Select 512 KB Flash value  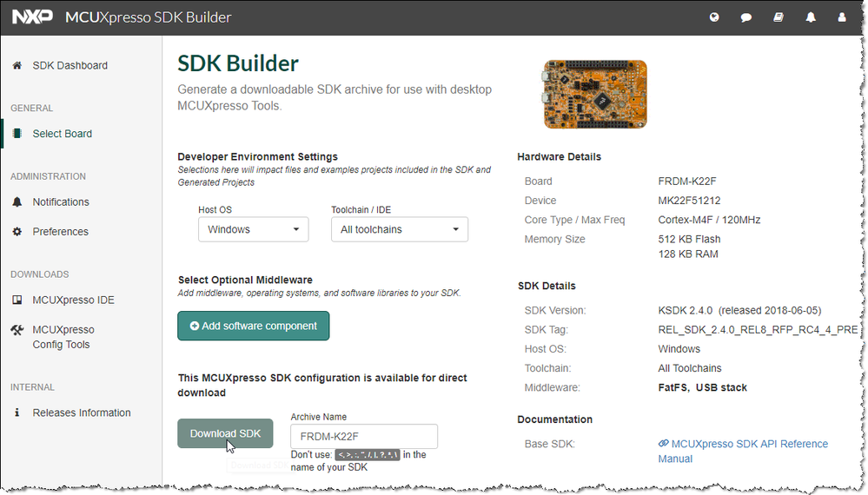click(x=689, y=239)
